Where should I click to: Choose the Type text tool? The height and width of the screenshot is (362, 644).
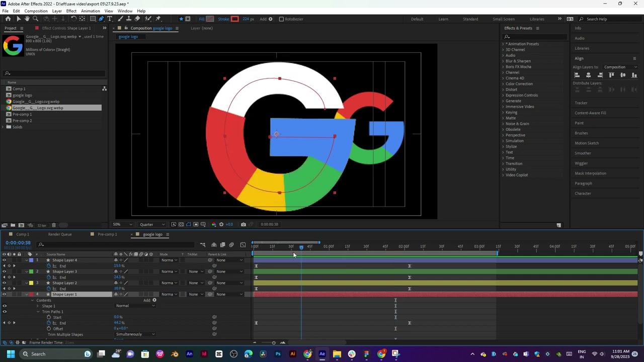point(110,19)
